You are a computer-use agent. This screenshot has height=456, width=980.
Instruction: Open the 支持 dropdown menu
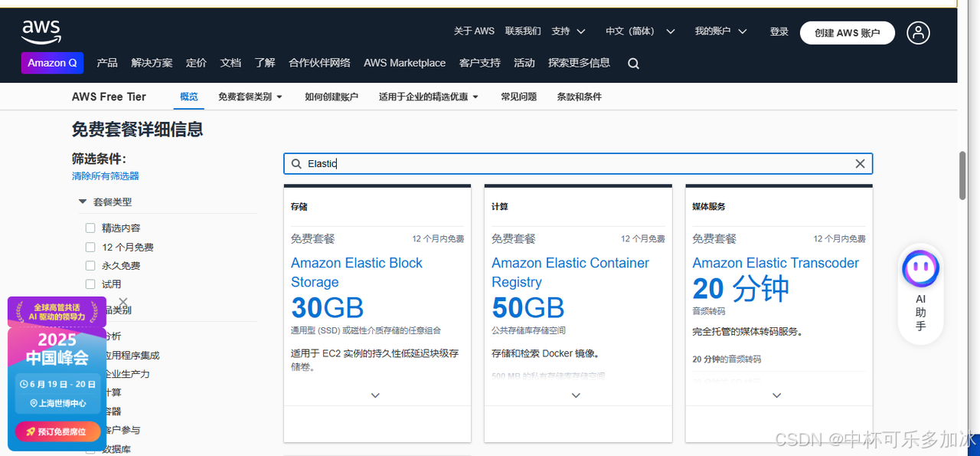(x=568, y=31)
